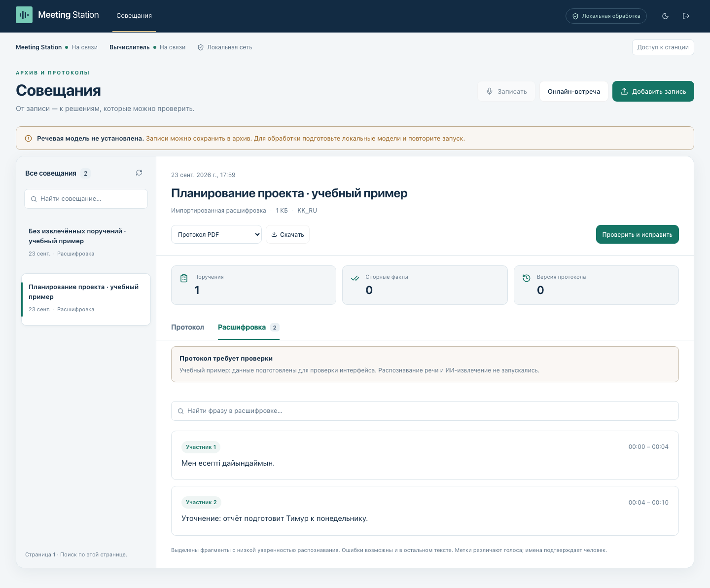Download the protocol with Скачать
710x588 pixels.
[287, 234]
